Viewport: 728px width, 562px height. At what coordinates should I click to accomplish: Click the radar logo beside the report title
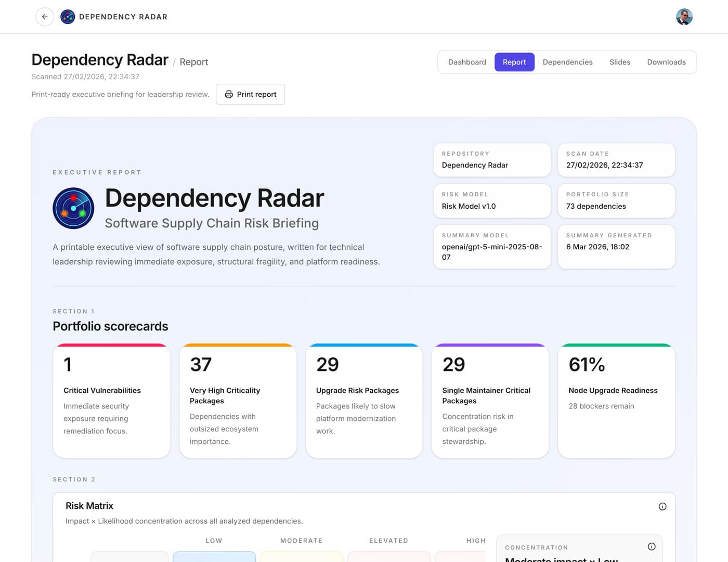(x=73, y=208)
